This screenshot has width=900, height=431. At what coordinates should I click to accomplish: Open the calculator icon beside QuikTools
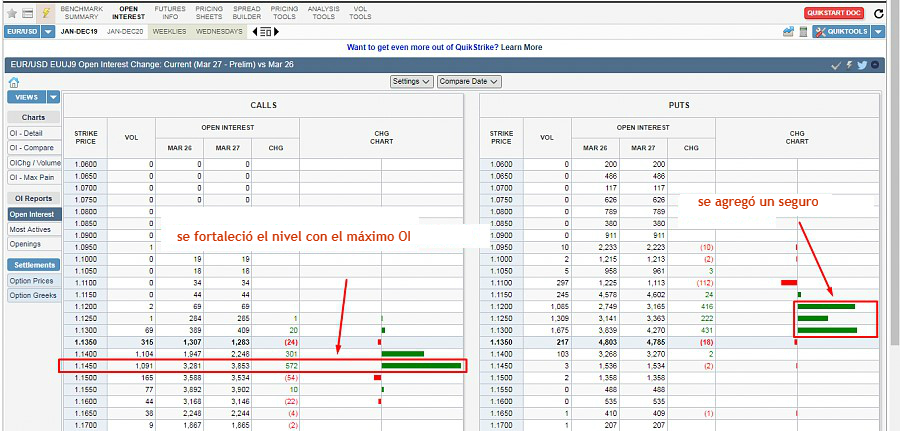[803, 32]
